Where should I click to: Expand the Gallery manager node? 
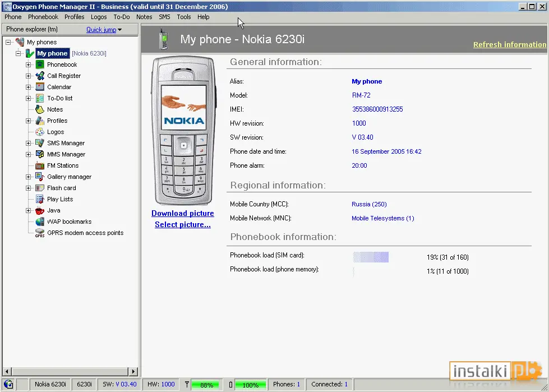[29, 177]
